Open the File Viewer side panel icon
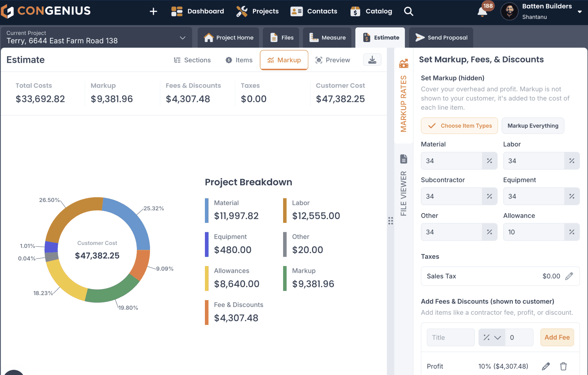The width and height of the screenshot is (588, 375). tap(404, 159)
